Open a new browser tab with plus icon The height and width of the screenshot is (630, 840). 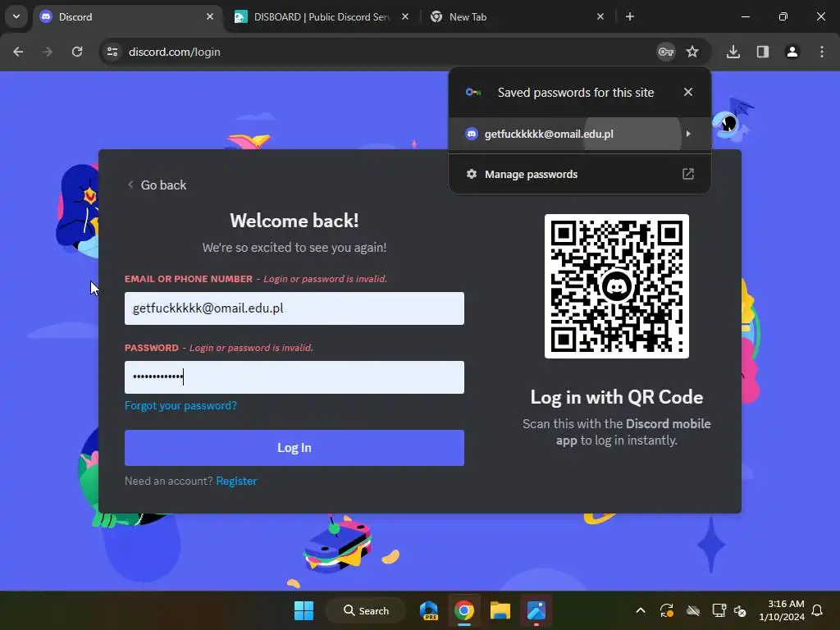tap(630, 16)
